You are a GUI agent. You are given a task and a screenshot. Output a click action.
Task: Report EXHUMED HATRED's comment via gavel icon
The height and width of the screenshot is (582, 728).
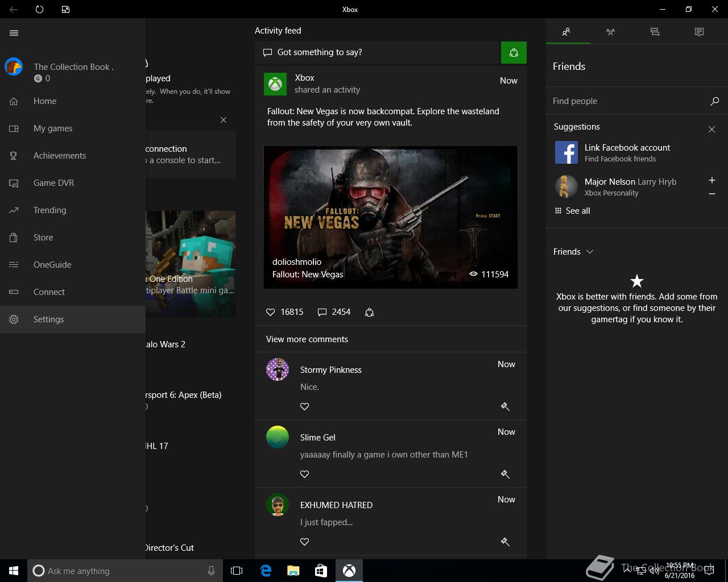[505, 542]
